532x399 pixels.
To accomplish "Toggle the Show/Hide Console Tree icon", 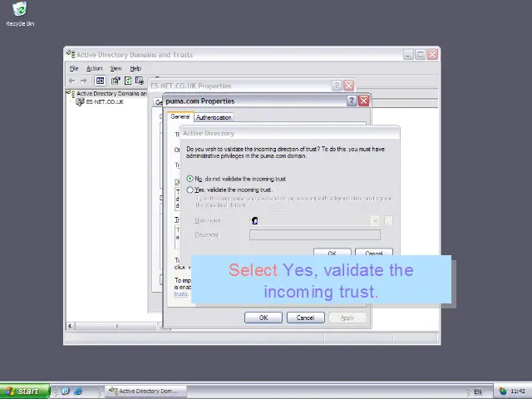I will [100, 81].
